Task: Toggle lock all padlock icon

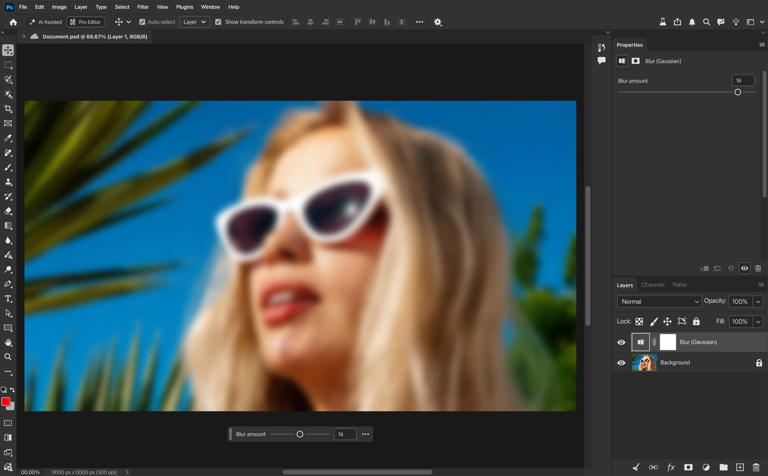Action: (x=696, y=322)
